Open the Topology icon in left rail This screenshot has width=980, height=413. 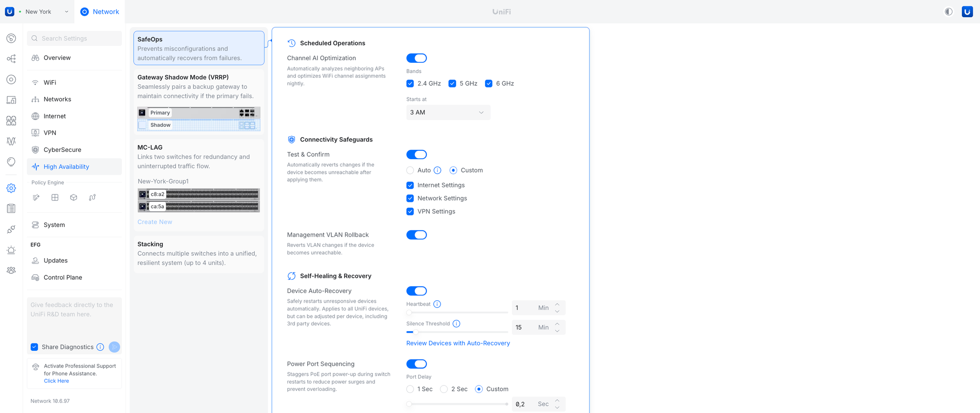pos(11,59)
